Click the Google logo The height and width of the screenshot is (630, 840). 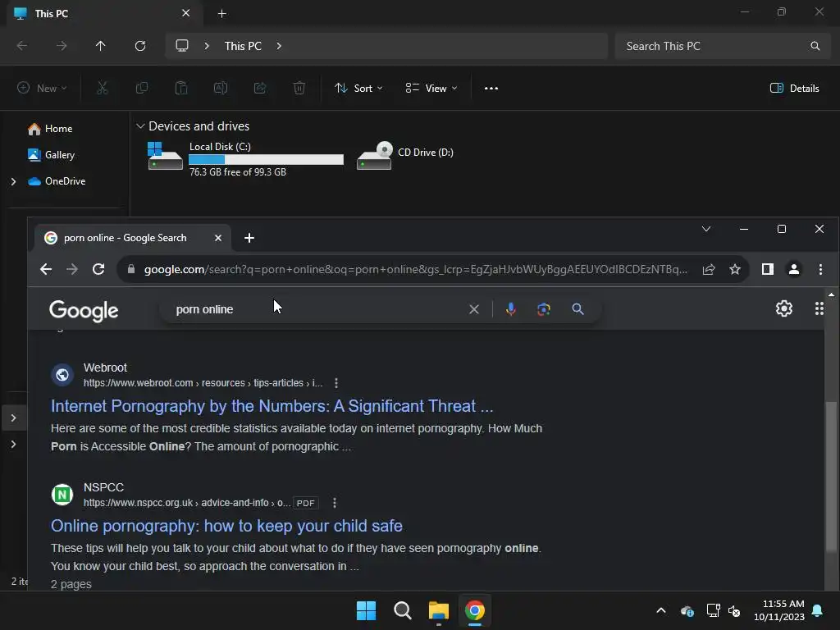[x=84, y=310]
